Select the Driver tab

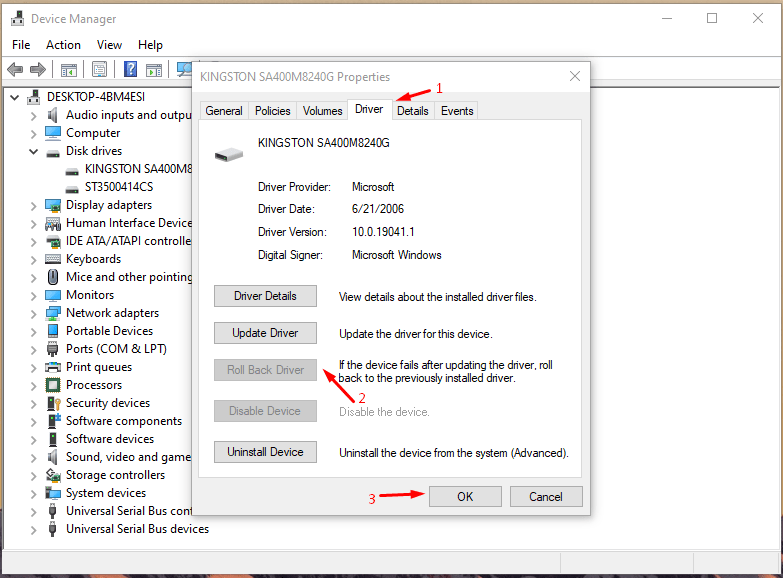(369, 109)
